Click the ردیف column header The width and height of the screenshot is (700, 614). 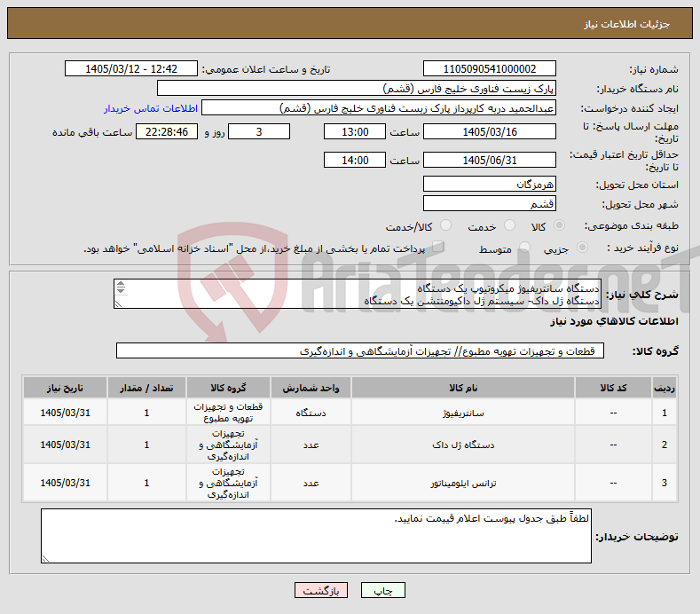tap(665, 388)
